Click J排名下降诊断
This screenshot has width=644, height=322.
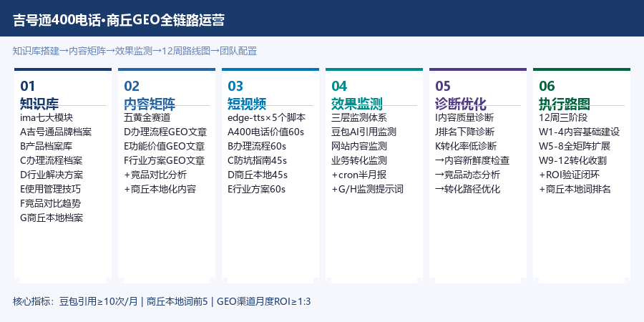click(465, 132)
